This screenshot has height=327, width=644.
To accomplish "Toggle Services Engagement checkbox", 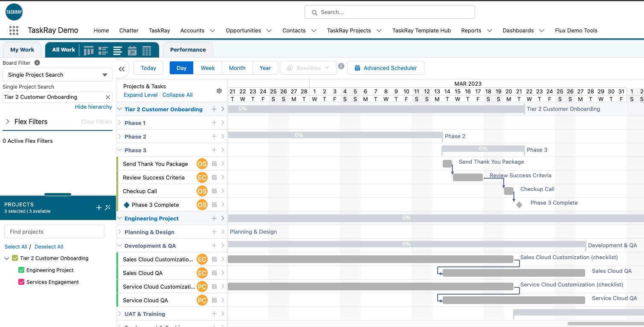I will click(x=21, y=282).
